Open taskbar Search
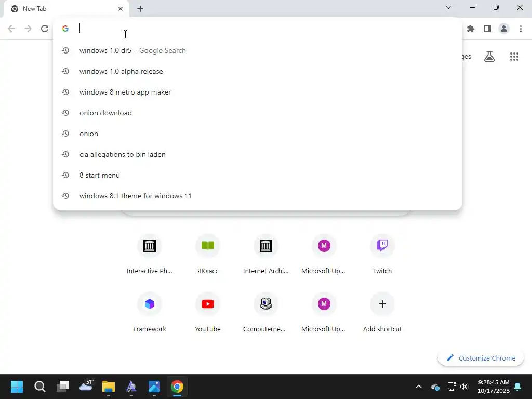 coord(39,387)
